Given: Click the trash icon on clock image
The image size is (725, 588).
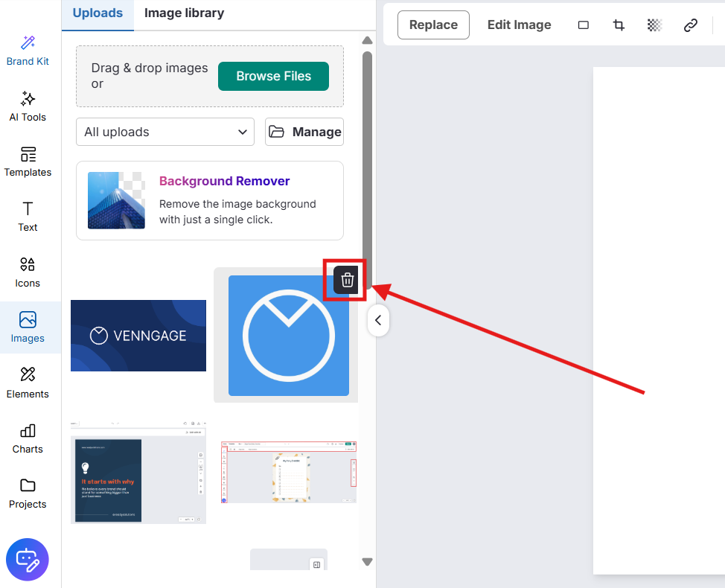Looking at the screenshot, I should [x=347, y=281].
